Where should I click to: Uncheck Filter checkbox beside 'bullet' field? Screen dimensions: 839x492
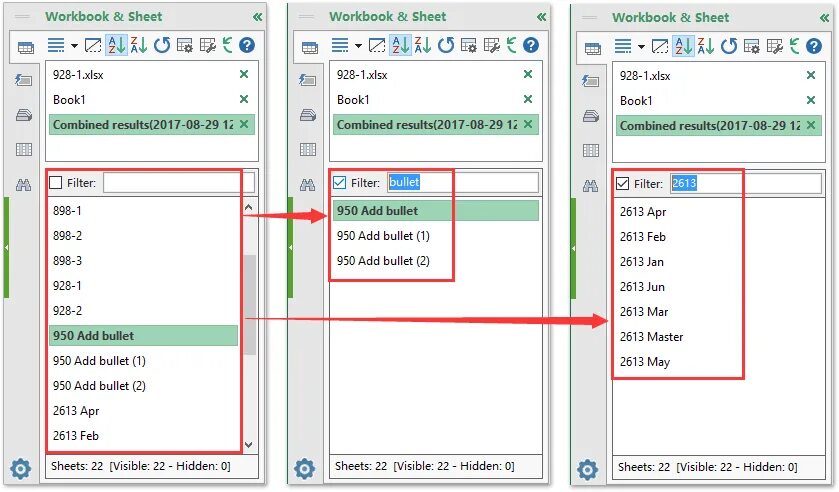[x=340, y=183]
